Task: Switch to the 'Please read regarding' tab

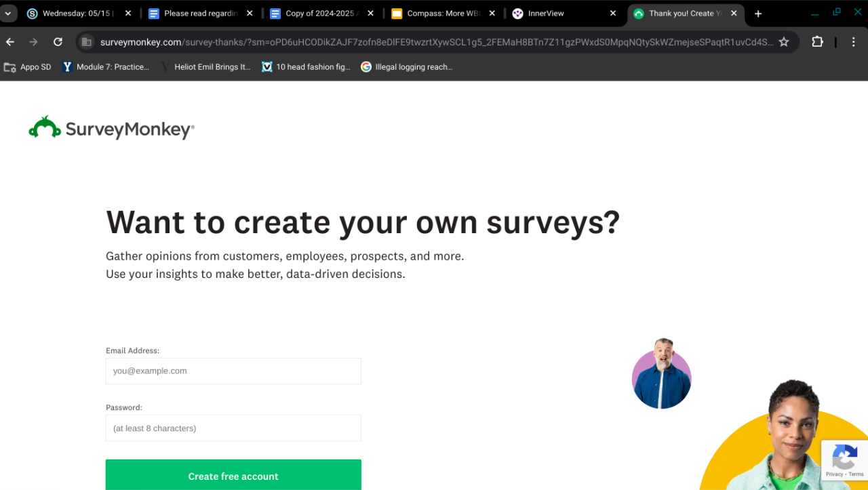Action: [201, 14]
